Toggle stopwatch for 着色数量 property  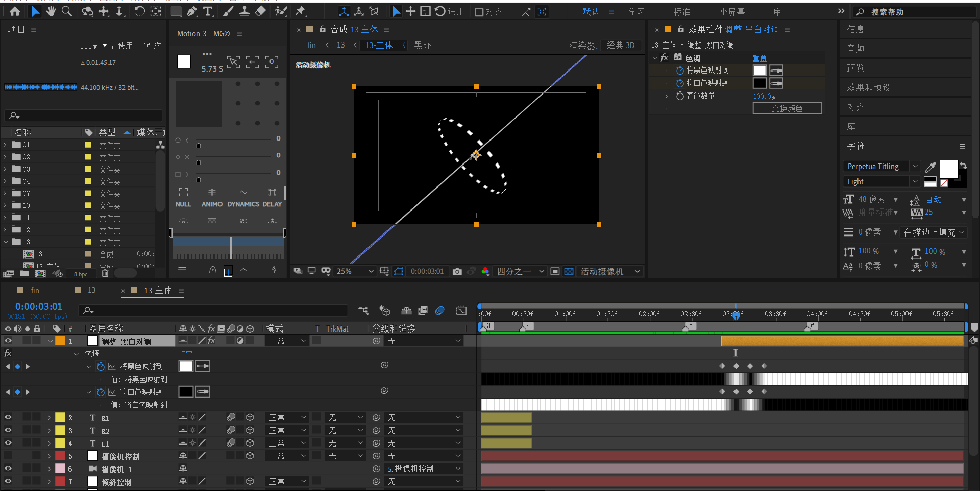click(680, 96)
